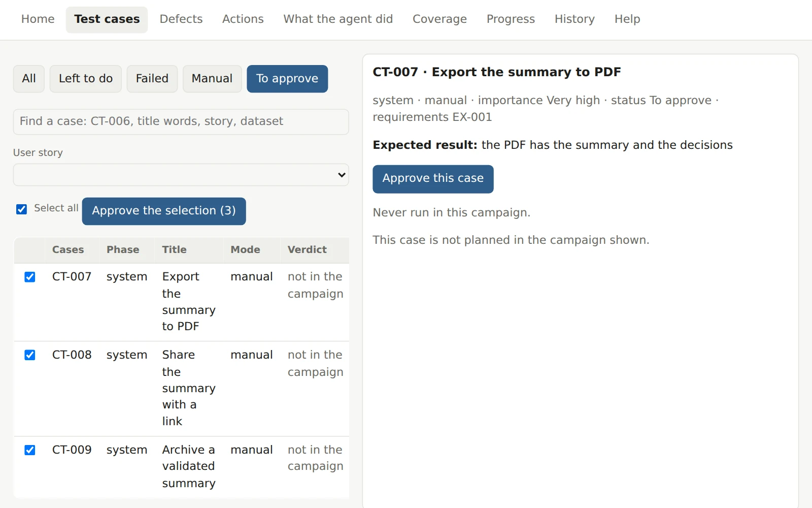812x508 pixels.
Task: Open 'Archive a validated summary' title
Action: pyautogui.click(x=189, y=466)
